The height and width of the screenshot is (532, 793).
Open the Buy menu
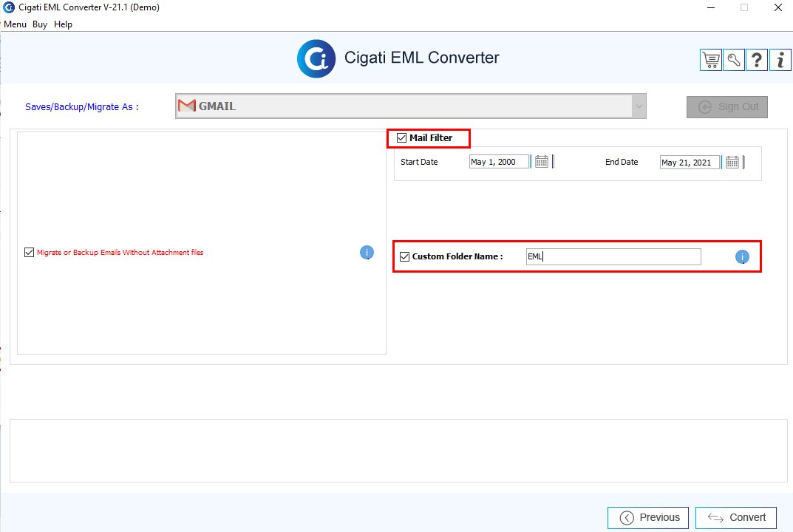tap(40, 24)
